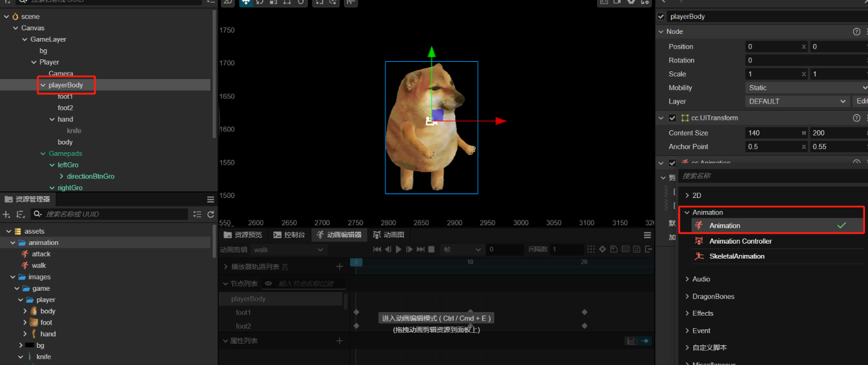The image size is (868, 365).
Task: Choose SkeletalAnimation component option
Action: point(737,256)
